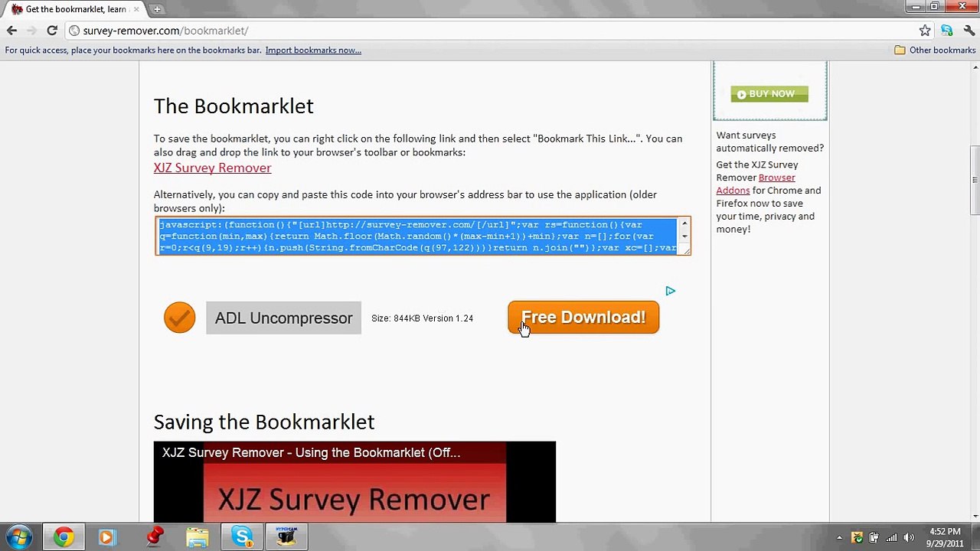Click the 'Saving the Bookmarklet' heading
This screenshot has width=980, height=551.
point(264,422)
